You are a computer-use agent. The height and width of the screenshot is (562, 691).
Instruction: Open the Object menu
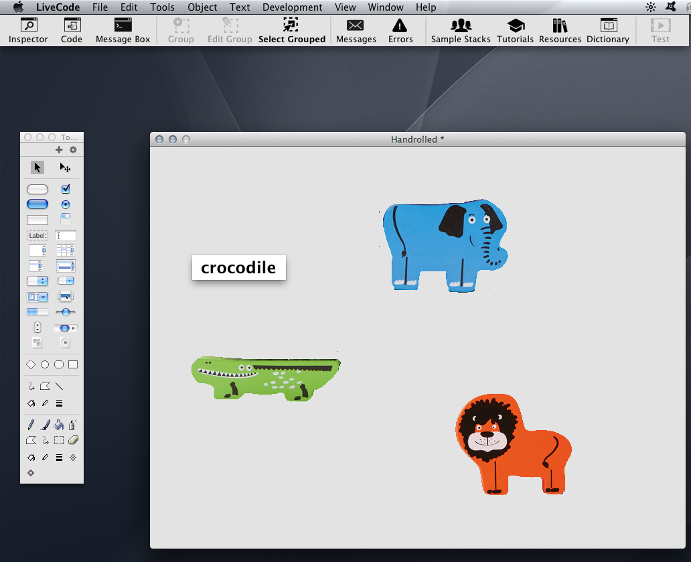(202, 7)
